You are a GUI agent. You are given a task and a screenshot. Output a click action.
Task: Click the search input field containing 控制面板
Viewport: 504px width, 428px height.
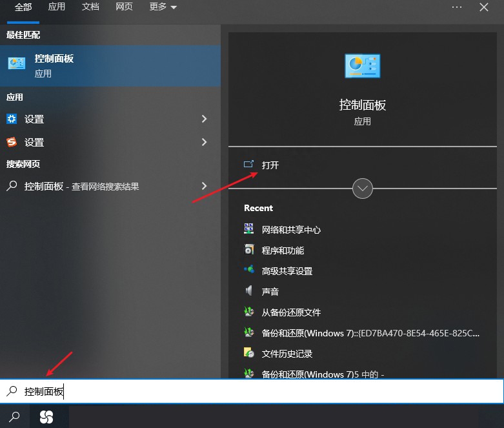pos(252,391)
